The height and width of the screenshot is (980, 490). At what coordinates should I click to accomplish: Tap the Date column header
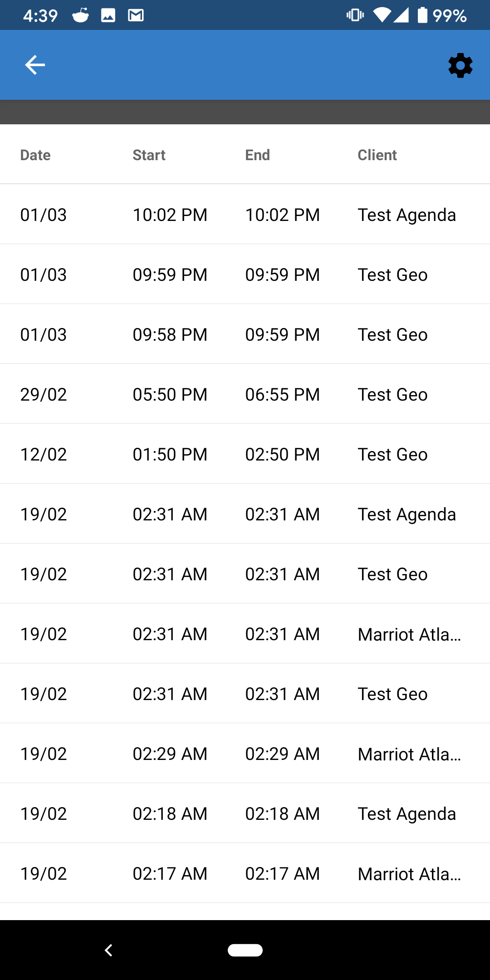pos(35,155)
